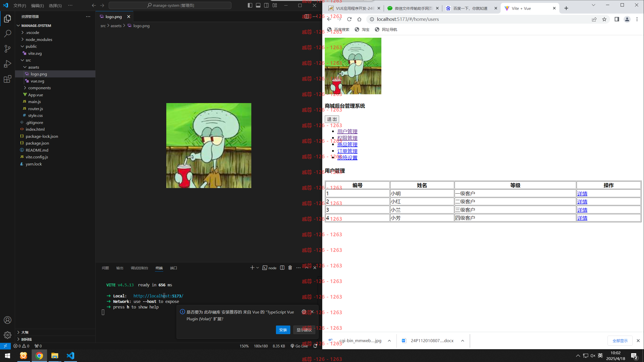
Task: Open 详情 link for 小明
Action: click(582, 194)
